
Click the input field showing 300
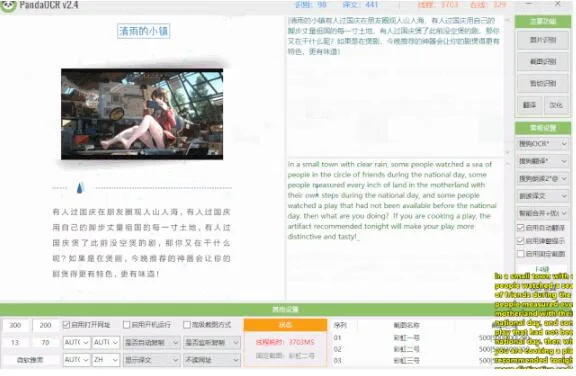pyautogui.click(x=15, y=325)
